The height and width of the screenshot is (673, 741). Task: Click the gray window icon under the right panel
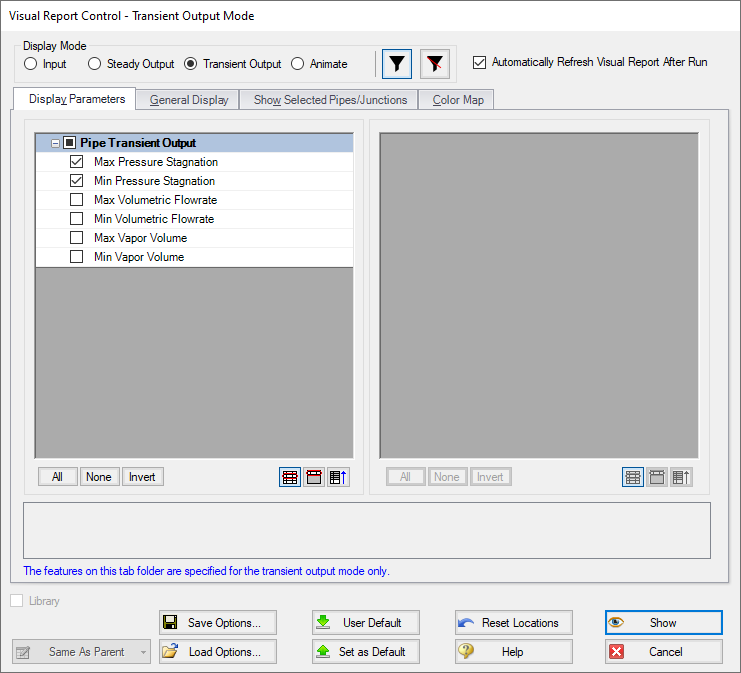point(657,477)
